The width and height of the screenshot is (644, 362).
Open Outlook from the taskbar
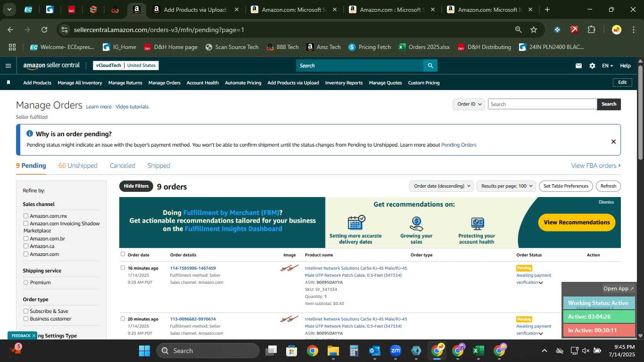375,351
